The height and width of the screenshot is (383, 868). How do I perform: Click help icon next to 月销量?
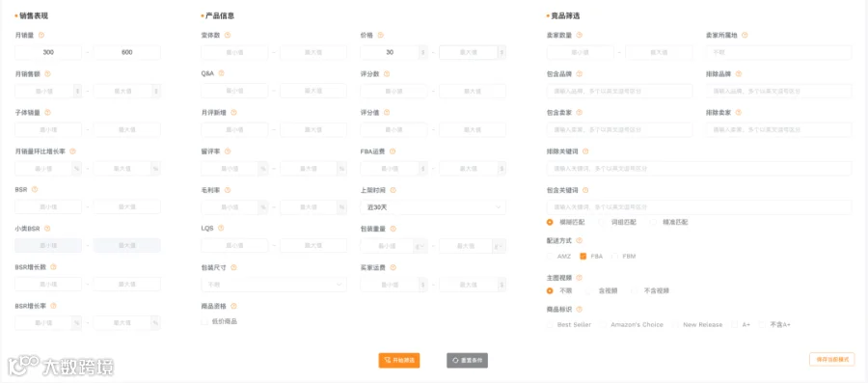(41, 35)
